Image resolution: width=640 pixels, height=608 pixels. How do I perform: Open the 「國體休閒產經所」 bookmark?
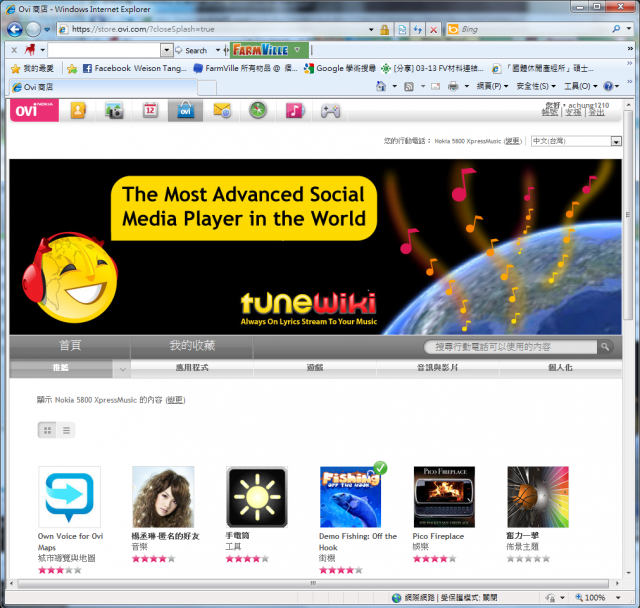pos(543,68)
